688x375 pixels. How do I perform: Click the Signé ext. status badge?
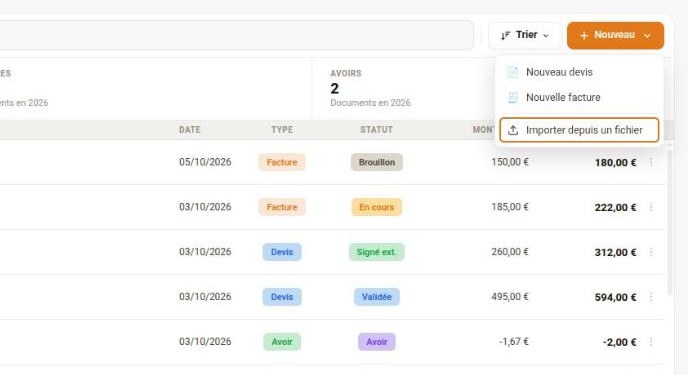pos(376,252)
